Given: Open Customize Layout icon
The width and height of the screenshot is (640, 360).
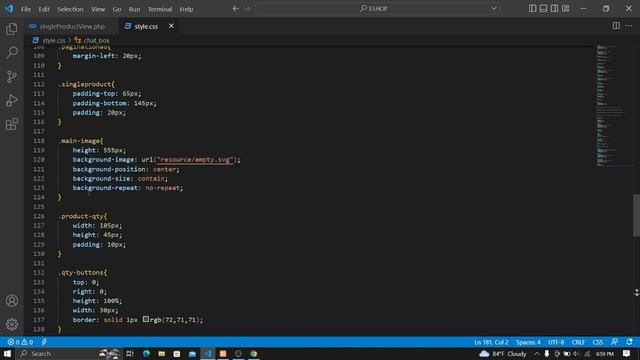Looking at the screenshot, I should pyautogui.click(x=565, y=9).
